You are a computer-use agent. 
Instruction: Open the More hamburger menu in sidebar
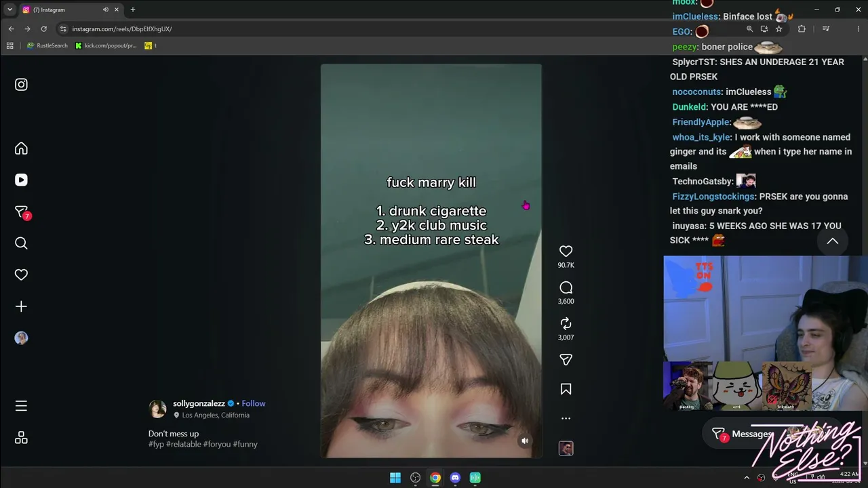[x=21, y=406]
